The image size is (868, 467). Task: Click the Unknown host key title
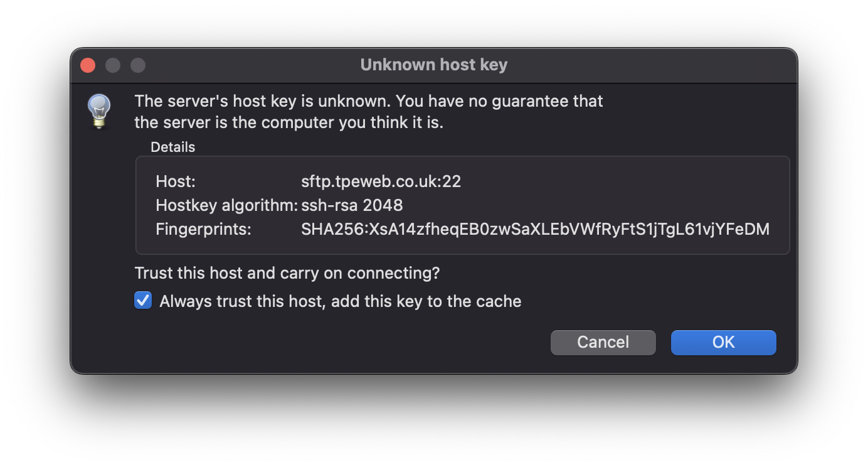pyautogui.click(x=434, y=65)
